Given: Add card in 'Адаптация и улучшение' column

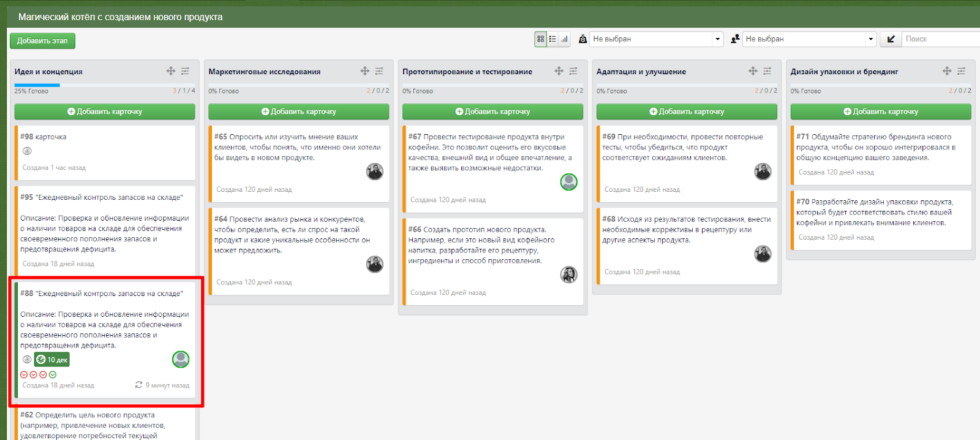Looking at the screenshot, I should pos(687,112).
